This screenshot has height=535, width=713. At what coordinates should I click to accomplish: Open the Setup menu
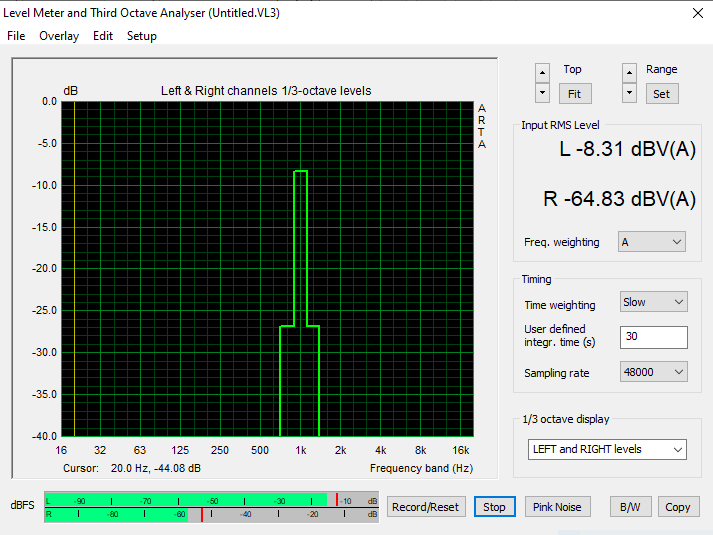pos(142,36)
